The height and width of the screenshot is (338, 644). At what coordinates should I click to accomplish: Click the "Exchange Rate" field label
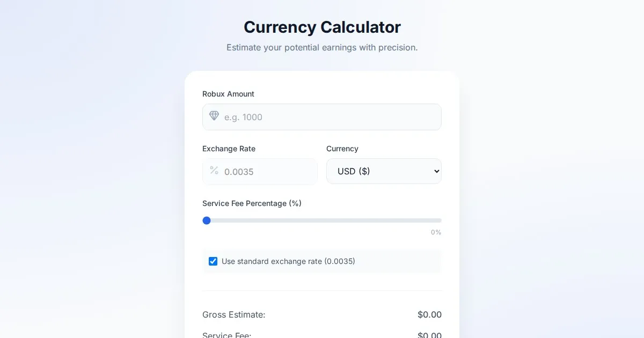[229, 149]
